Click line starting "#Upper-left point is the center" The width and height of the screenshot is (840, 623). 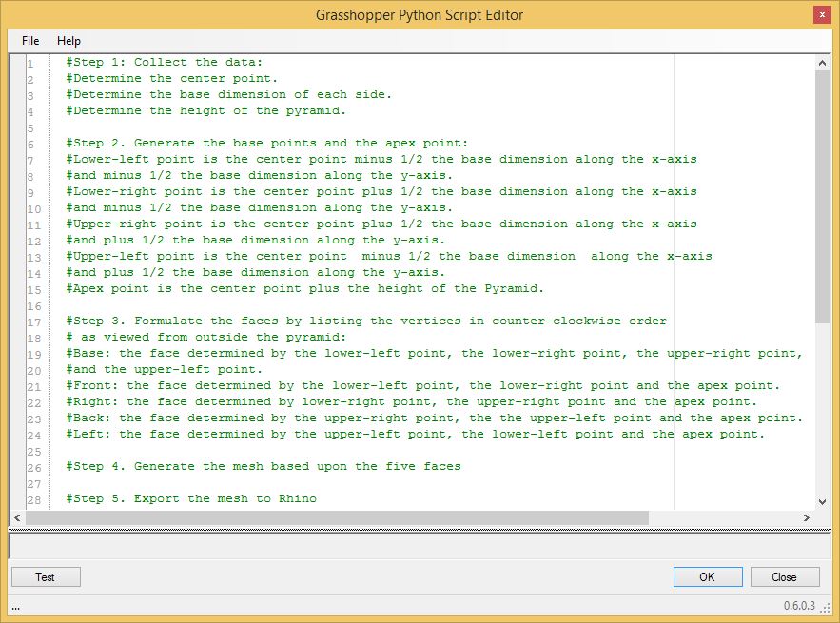point(389,256)
